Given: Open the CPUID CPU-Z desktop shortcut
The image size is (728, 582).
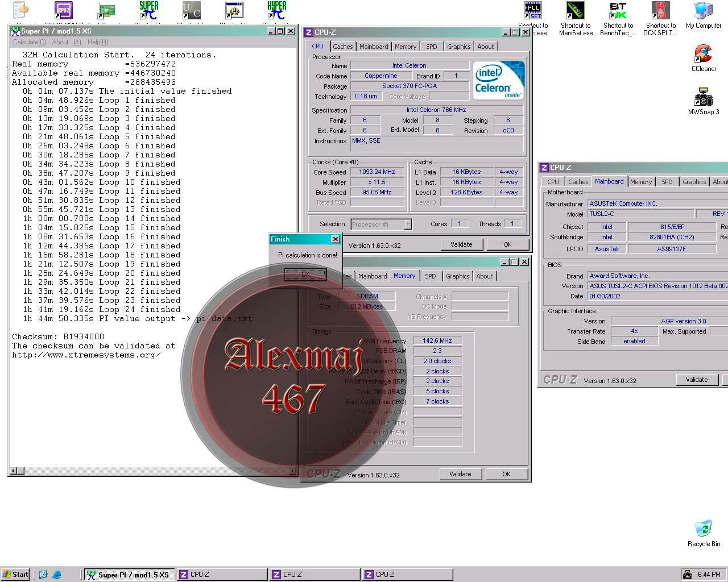Looking at the screenshot, I should (x=63, y=10).
